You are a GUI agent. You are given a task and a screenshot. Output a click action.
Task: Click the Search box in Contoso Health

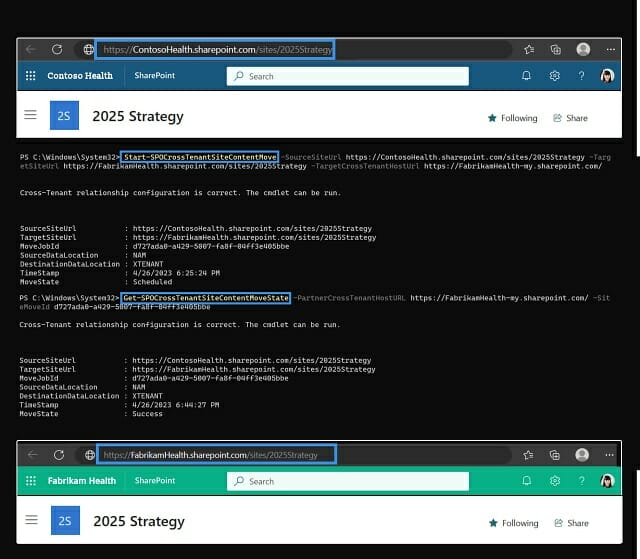(x=348, y=76)
